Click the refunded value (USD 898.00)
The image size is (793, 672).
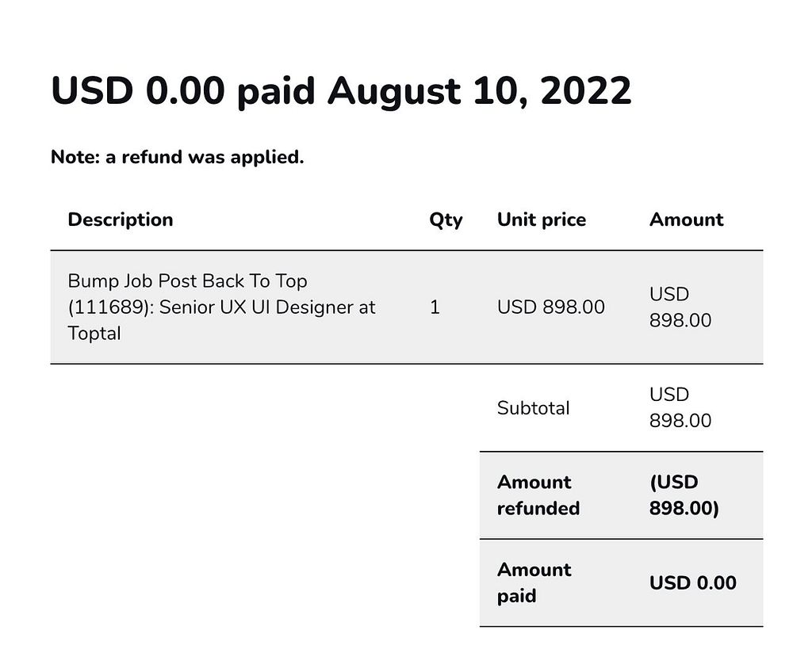coord(684,495)
